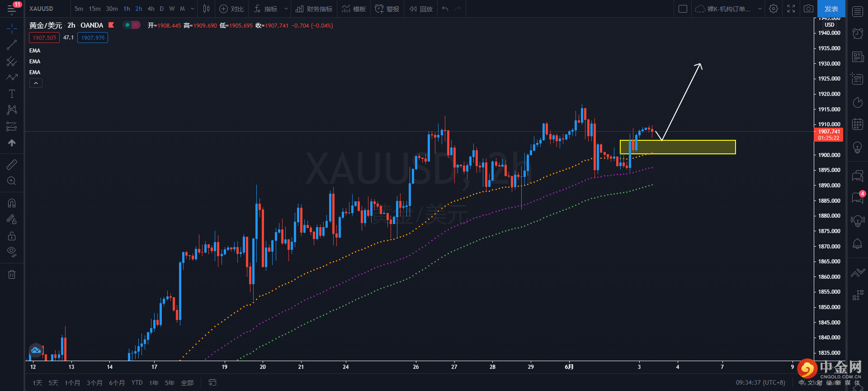Toggle the layout selection square box

point(683,9)
